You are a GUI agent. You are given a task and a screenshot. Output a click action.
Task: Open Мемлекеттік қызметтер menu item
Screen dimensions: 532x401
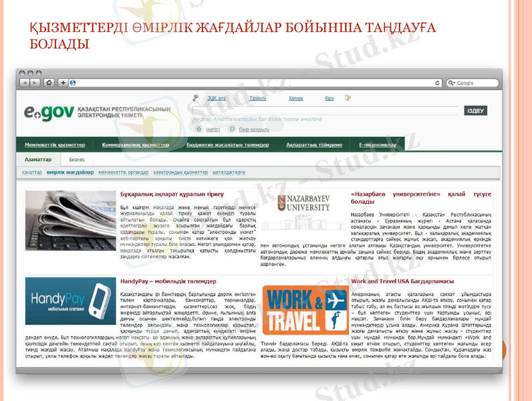tap(55, 144)
